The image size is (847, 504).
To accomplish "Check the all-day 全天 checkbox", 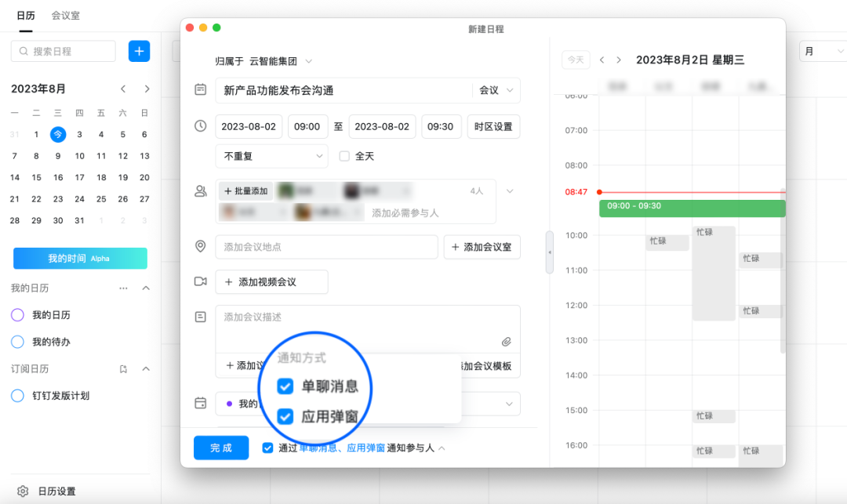I will pyautogui.click(x=344, y=156).
